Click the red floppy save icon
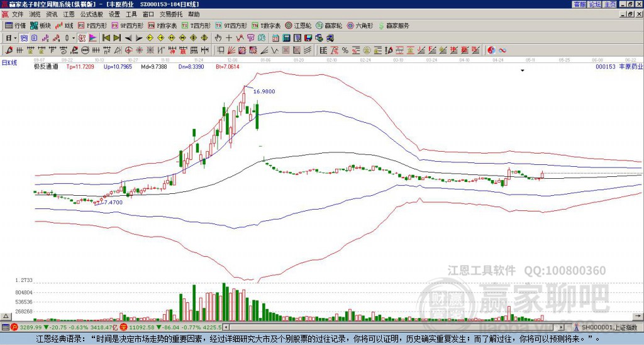644x345 pixels. 308,38
